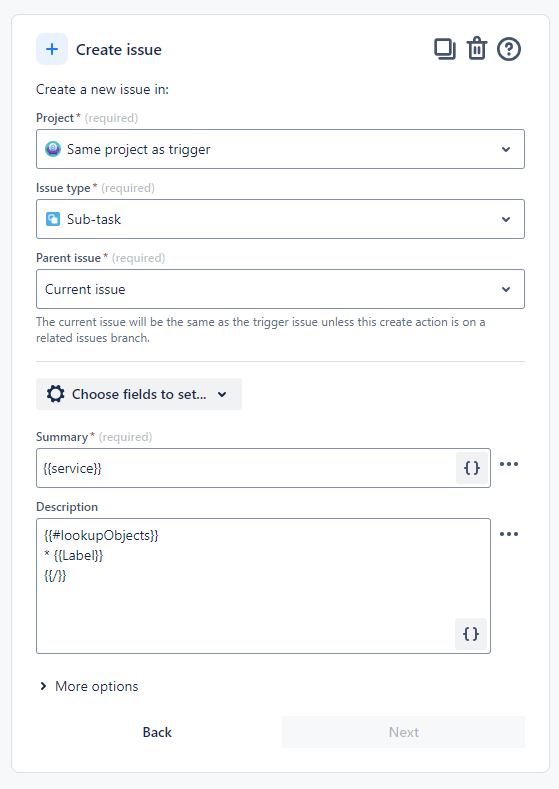The image size is (559, 789).
Task: Open the Issue type Sub-task dropdown
Action: pos(280,219)
